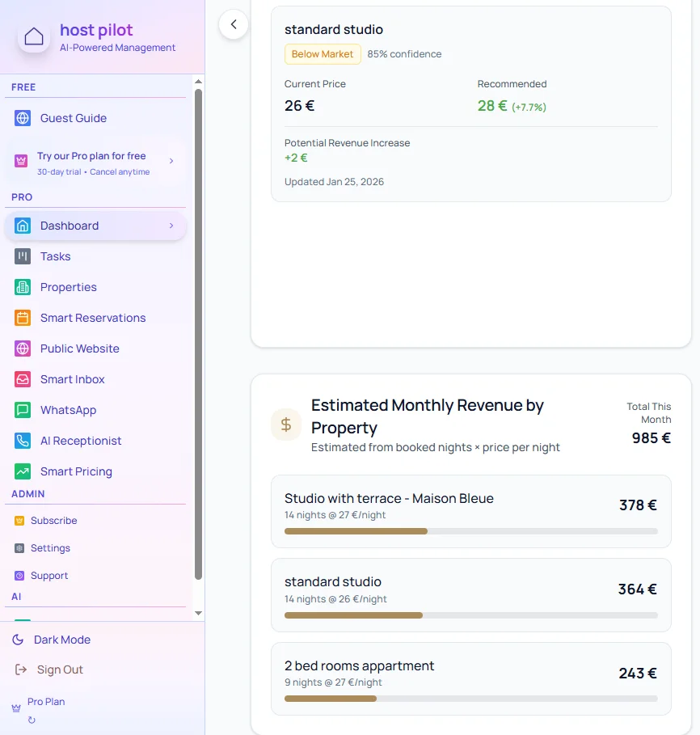Open the Properties section
This screenshot has height=735, width=700.
click(69, 287)
